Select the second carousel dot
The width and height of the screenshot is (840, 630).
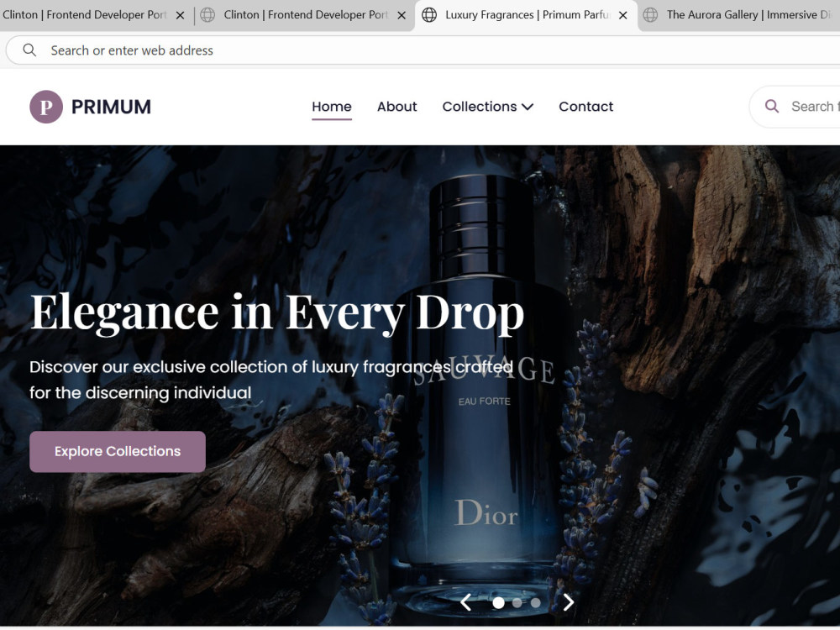click(x=517, y=602)
